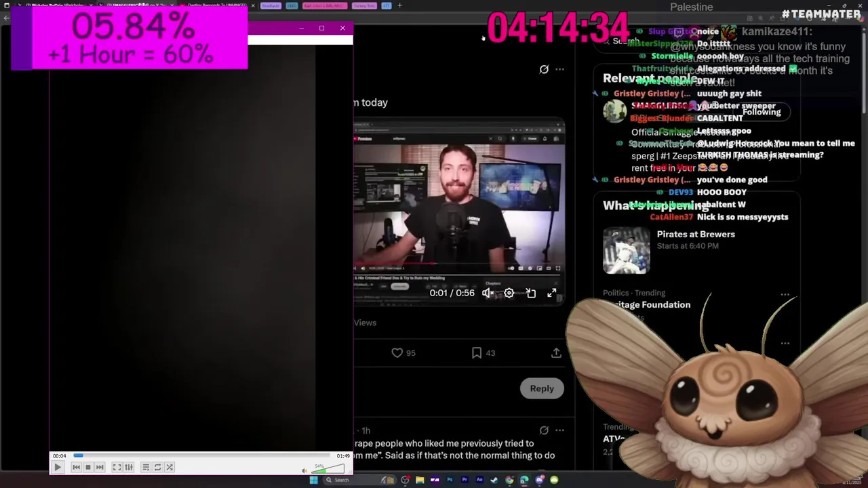Click the taskbar Search box
Viewport: 868px width, 488px height.
tap(359, 480)
